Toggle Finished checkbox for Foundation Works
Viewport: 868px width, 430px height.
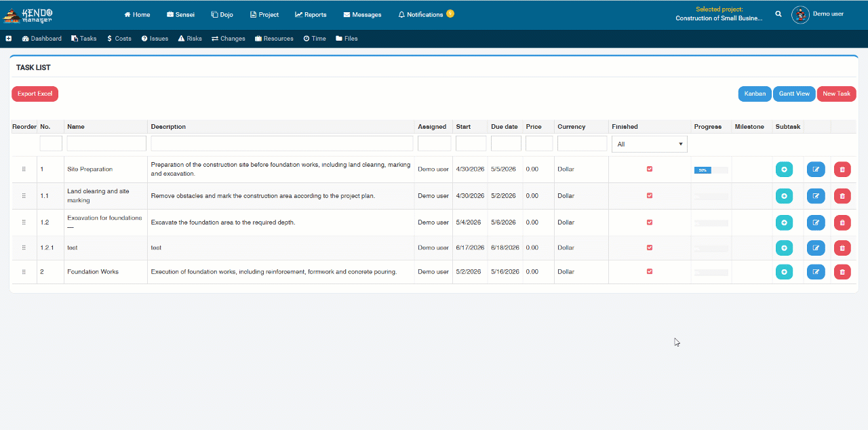point(650,271)
